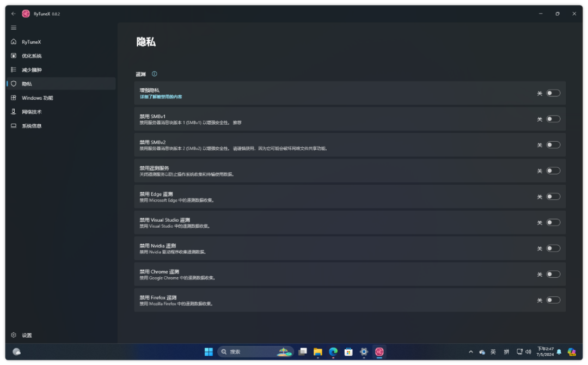Image resolution: width=588 pixels, height=365 pixels.
Task: Click the gear icon beside 设置
Action: (x=14, y=335)
